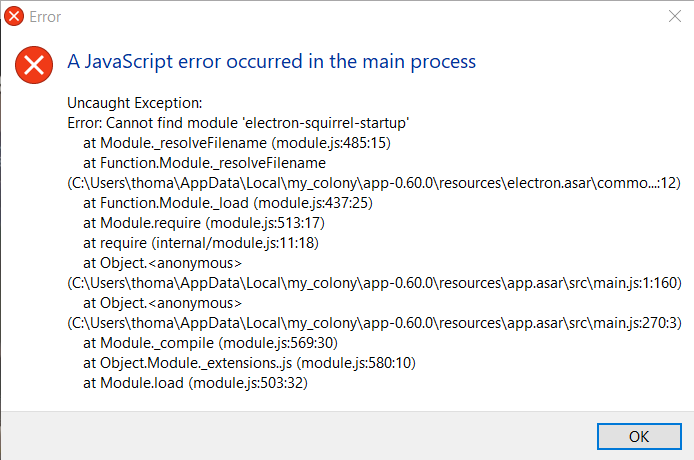Click the 'A JavaScript error occurred' heading
Image resolution: width=694 pixels, height=460 pixels.
(271, 62)
